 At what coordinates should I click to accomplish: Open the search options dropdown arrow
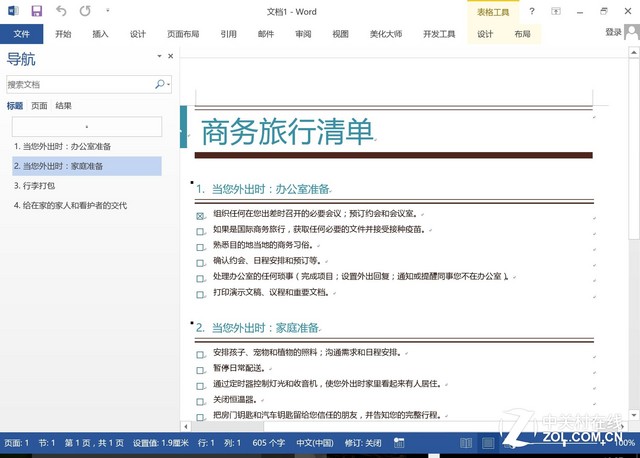click(169, 85)
